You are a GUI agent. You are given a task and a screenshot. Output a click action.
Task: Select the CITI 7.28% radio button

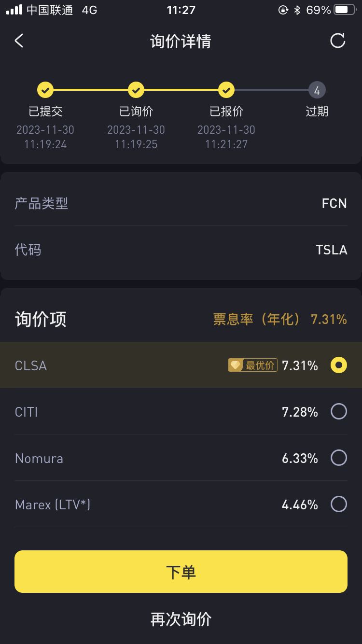pos(338,412)
